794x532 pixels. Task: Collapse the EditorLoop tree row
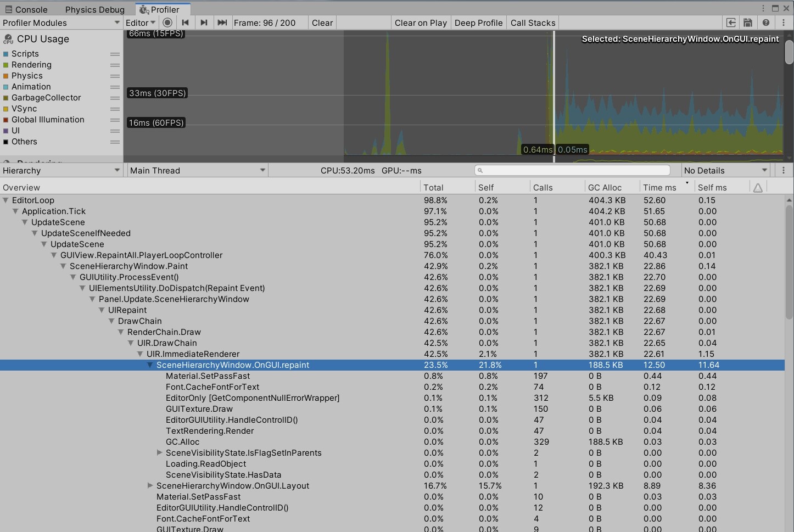tap(6, 200)
